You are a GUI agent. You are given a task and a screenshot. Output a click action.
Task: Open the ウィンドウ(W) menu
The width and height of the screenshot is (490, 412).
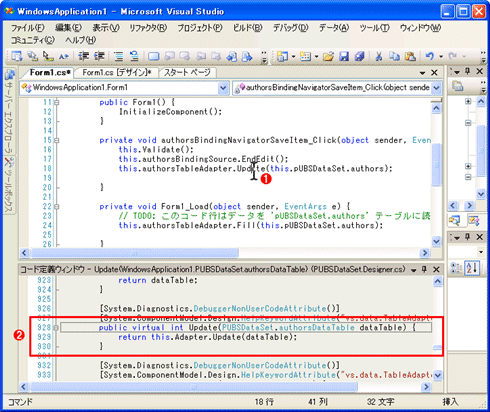coord(420,28)
